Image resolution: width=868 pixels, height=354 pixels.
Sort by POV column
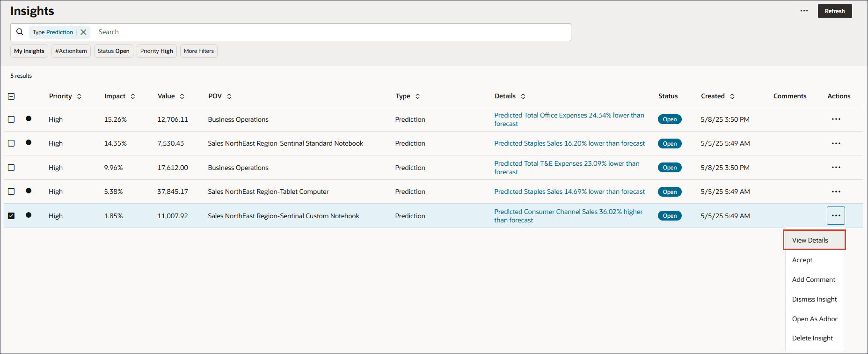tap(229, 96)
